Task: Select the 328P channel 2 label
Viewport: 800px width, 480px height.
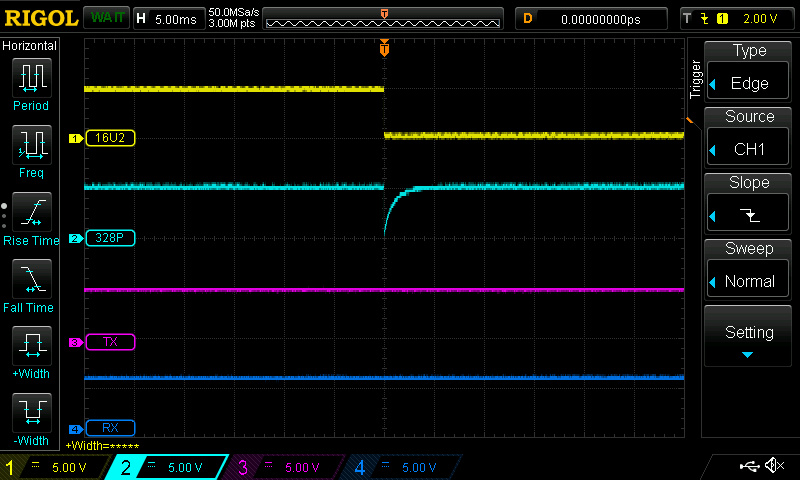Action: click(x=110, y=238)
